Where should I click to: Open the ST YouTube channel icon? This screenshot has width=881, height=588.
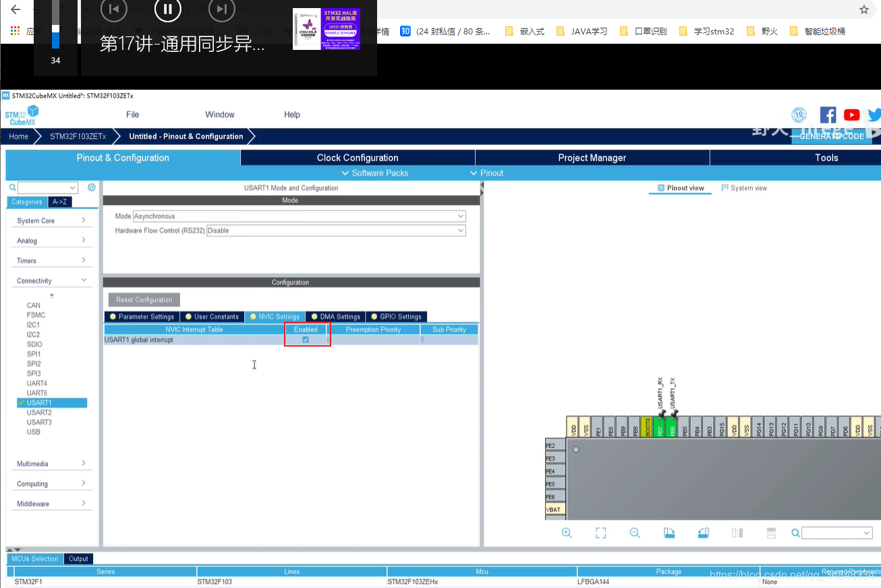click(x=852, y=115)
